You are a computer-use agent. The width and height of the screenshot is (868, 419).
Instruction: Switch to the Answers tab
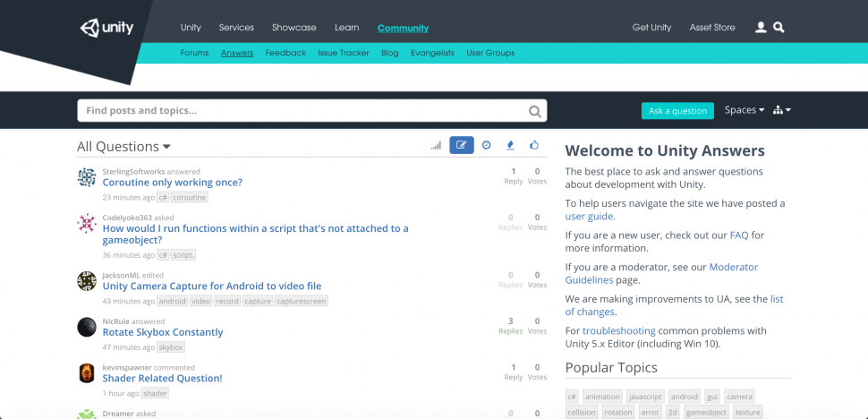pyautogui.click(x=237, y=53)
